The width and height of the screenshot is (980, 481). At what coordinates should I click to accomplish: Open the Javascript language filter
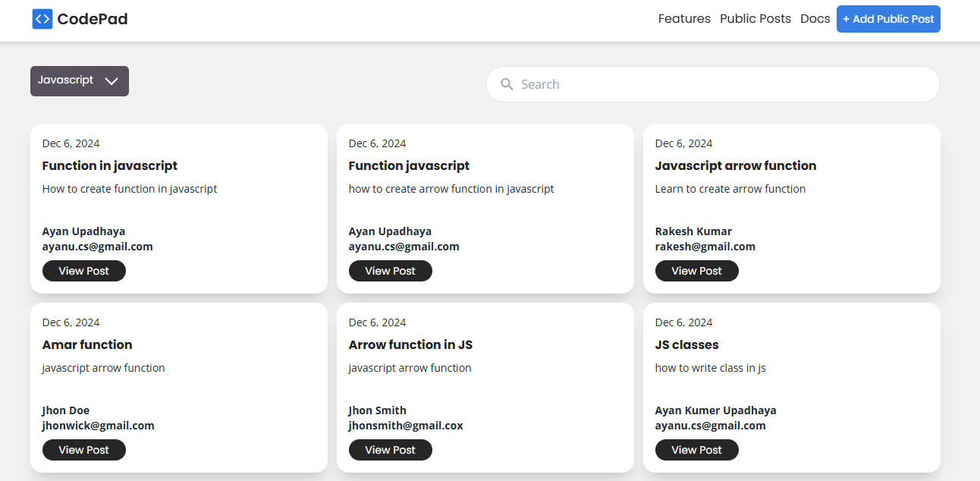(x=66, y=80)
